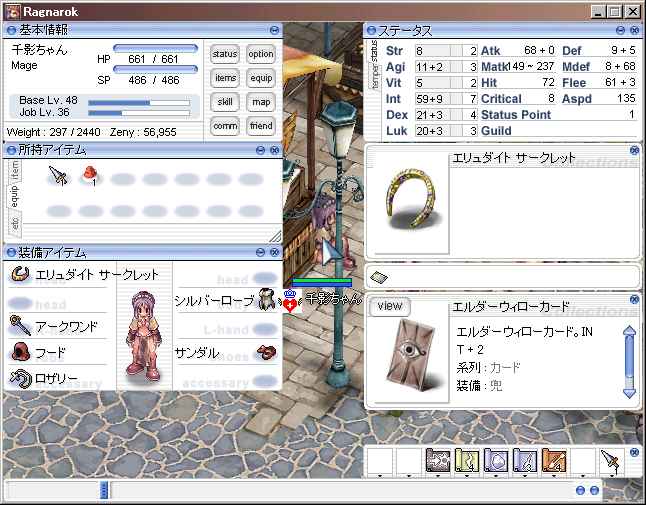Use the gray arrow-burst skill scroll in hotbar
Image resolution: width=646 pixels, height=505 pixels.
[x=438, y=460]
